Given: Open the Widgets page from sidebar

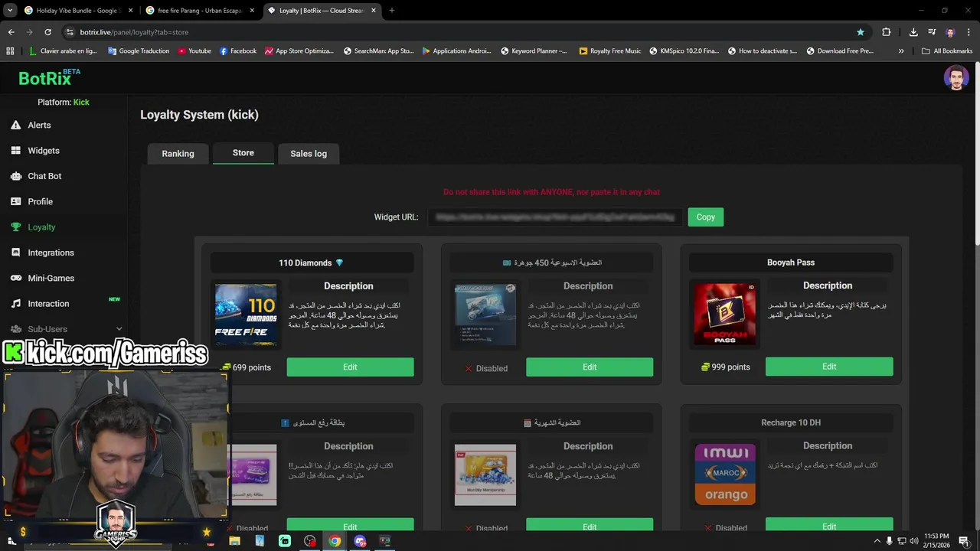Looking at the screenshot, I should pos(43,151).
